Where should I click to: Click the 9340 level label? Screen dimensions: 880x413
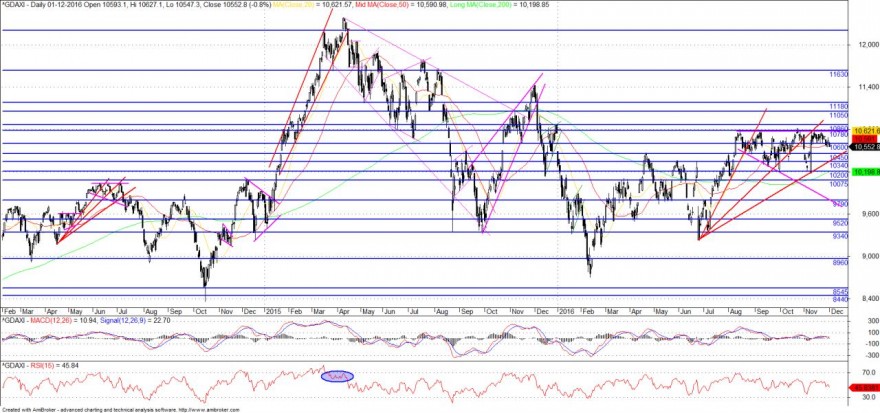tap(840, 236)
